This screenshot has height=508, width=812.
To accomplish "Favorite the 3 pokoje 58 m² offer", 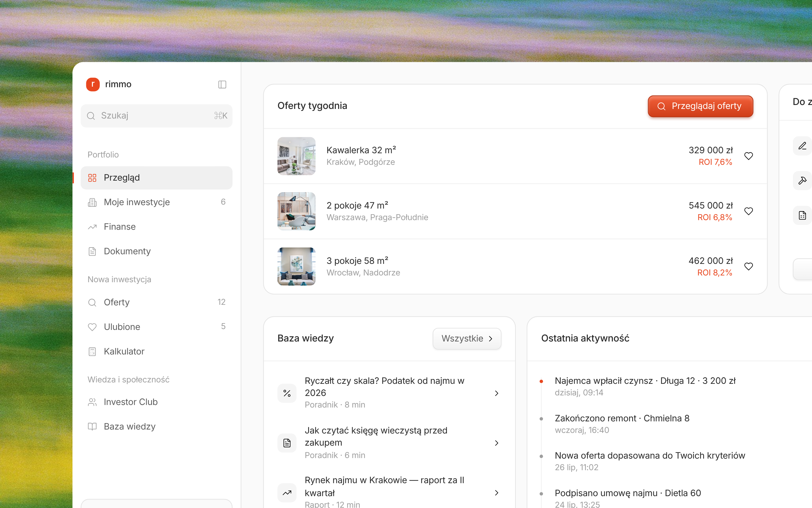I will tap(749, 266).
